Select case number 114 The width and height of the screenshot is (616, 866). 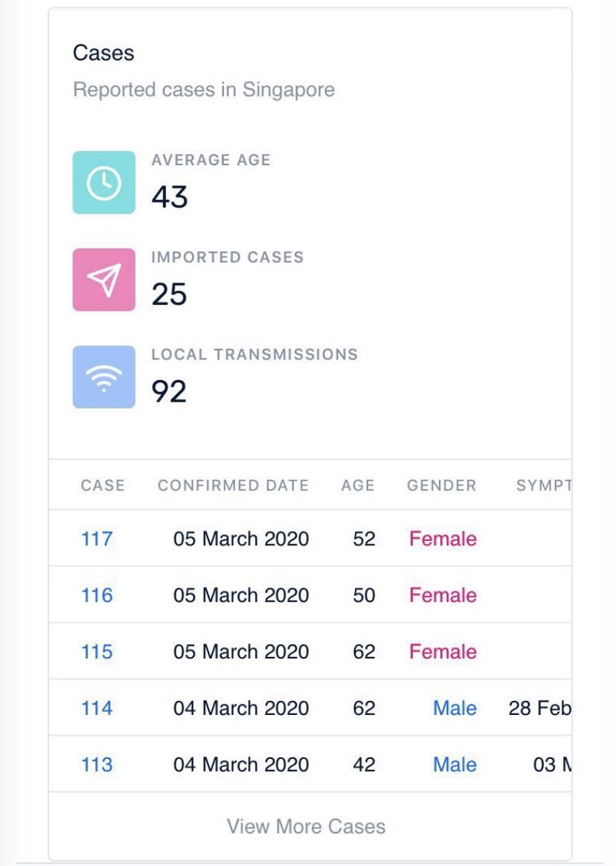tap(97, 708)
